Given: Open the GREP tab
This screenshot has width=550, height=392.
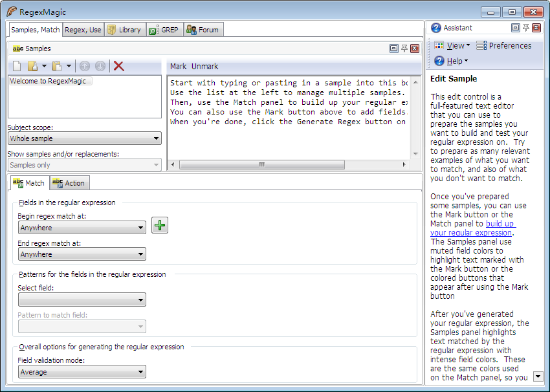Looking at the screenshot, I should point(164,30).
